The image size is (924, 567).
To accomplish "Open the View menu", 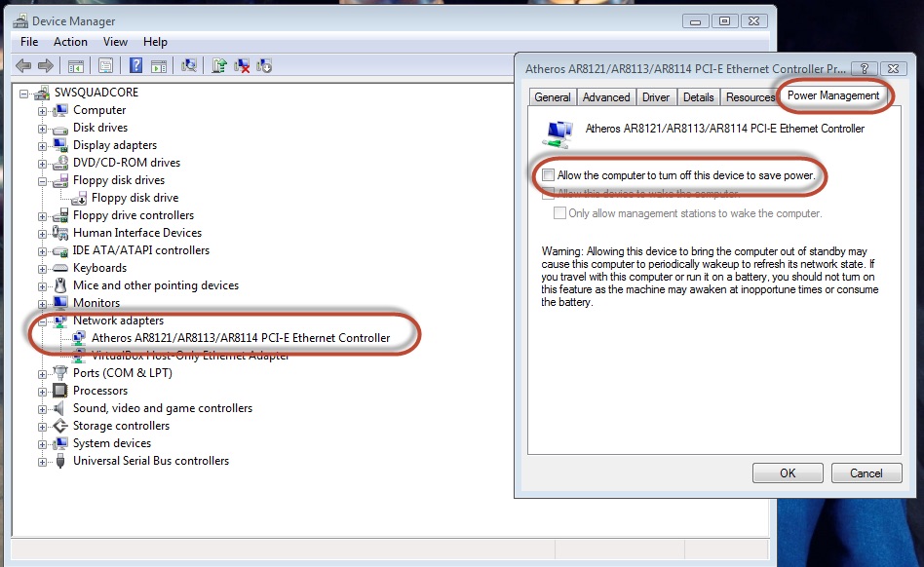I will (x=115, y=42).
